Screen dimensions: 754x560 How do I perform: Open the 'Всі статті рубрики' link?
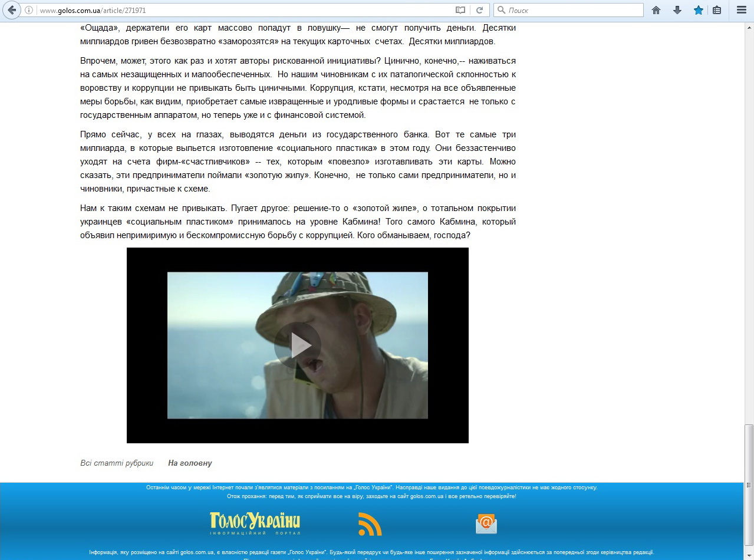117,463
